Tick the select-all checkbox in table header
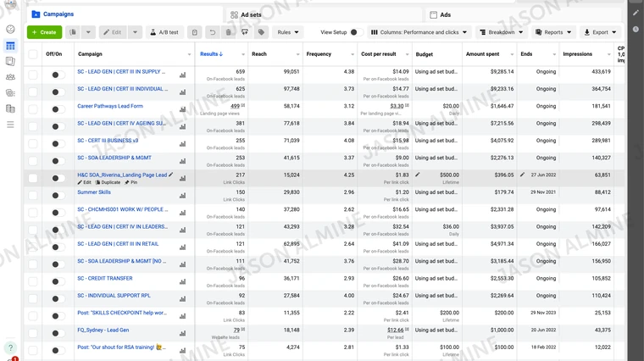 coord(33,53)
